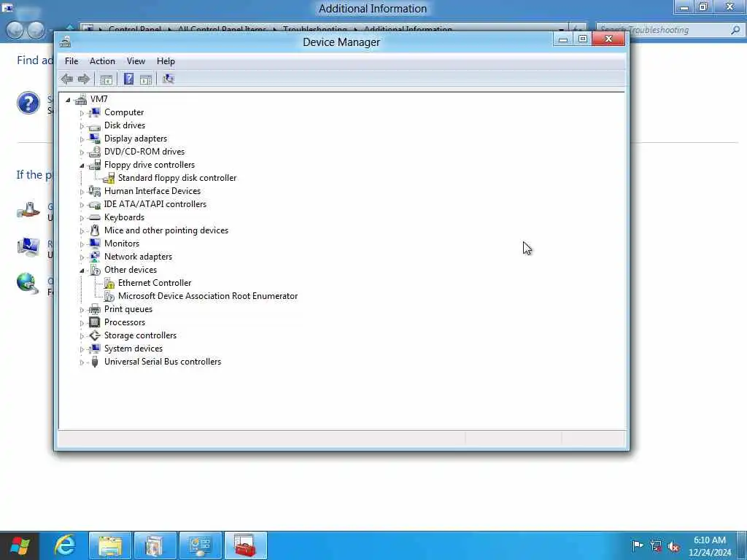
Task: Click the Storage controllers icon
Action: click(x=95, y=335)
